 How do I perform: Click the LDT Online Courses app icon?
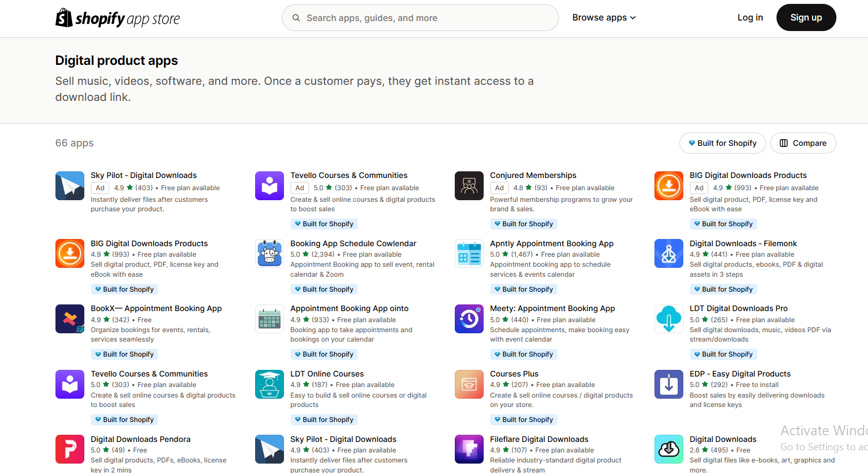[x=270, y=384]
